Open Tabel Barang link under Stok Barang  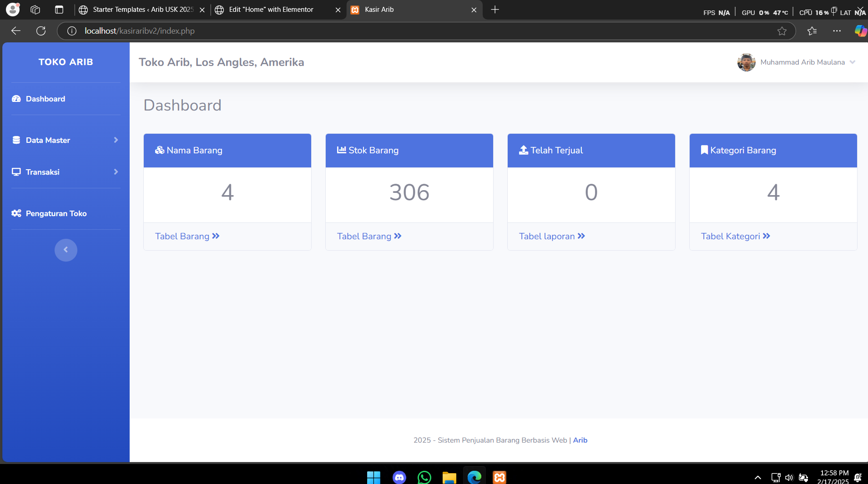tap(369, 236)
